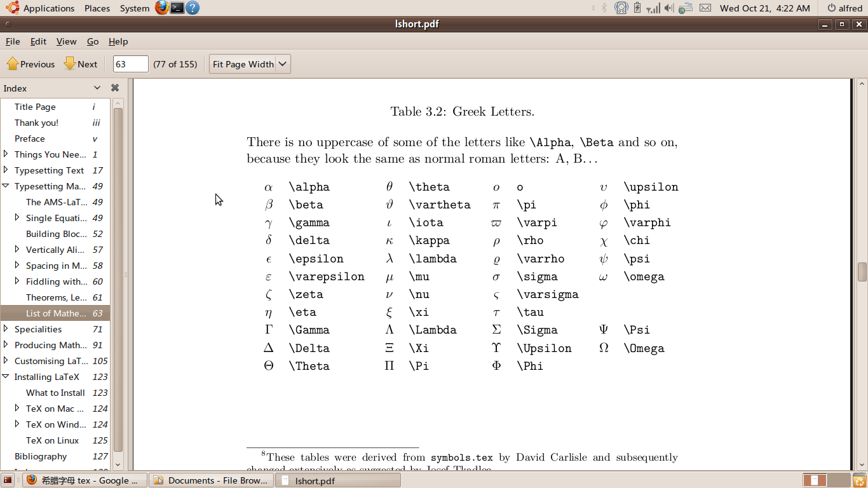The image size is (868, 488).
Task: Click the network signal strength icon
Action: tap(653, 8)
